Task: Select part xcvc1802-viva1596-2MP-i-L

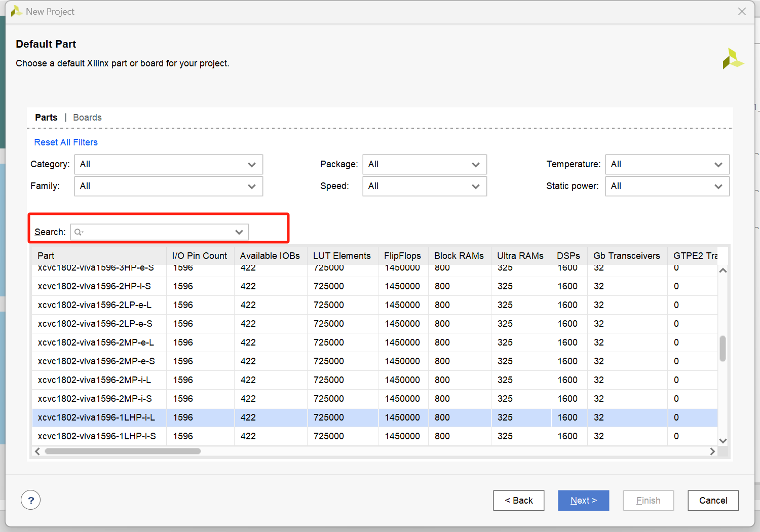Action: point(374,380)
